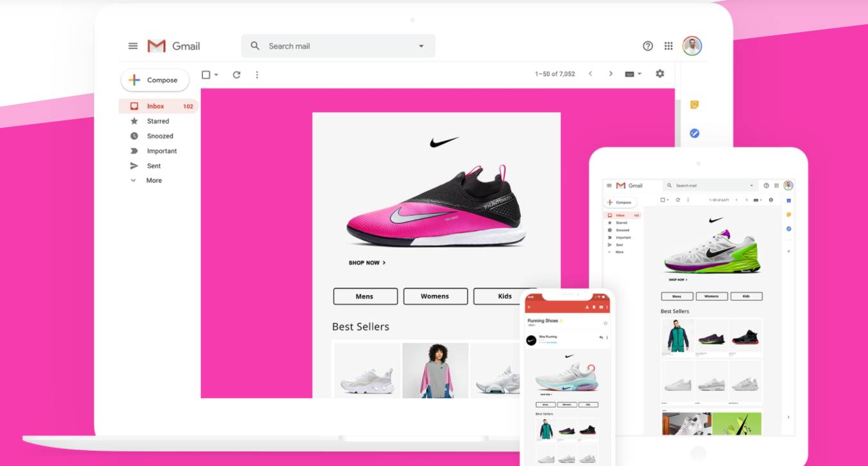This screenshot has width=868, height=466.
Task: Open the Support help icon on the laptop
Action: (x=648, y=46)
